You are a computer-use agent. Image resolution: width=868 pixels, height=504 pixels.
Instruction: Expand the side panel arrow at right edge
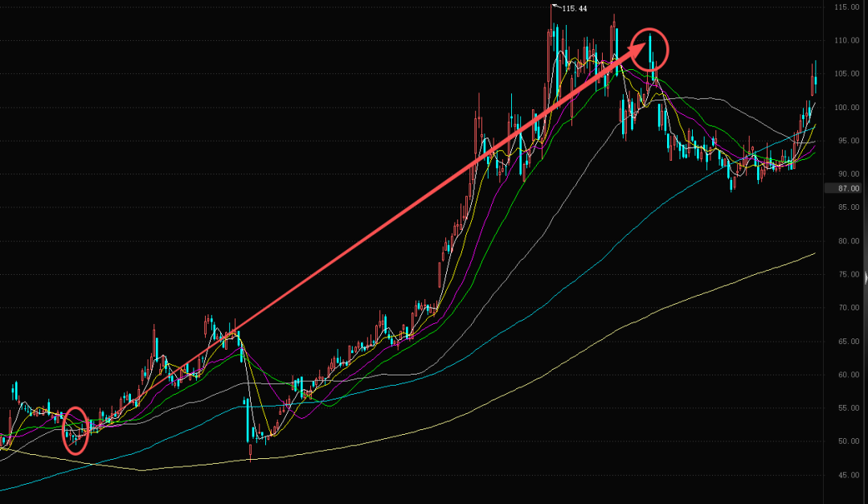coord(865,279)
